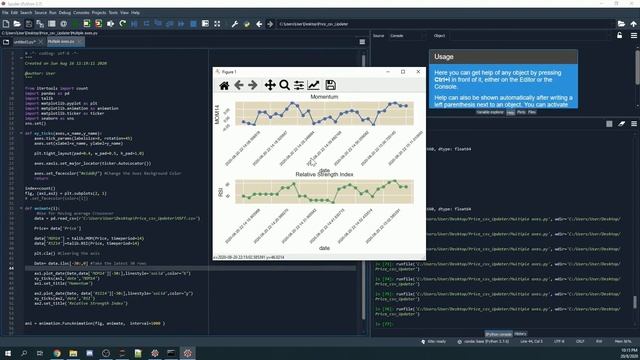Select the Zoom magnifier in figure toolbar
The width and height of the screenshot is (640, 360).
284,85
